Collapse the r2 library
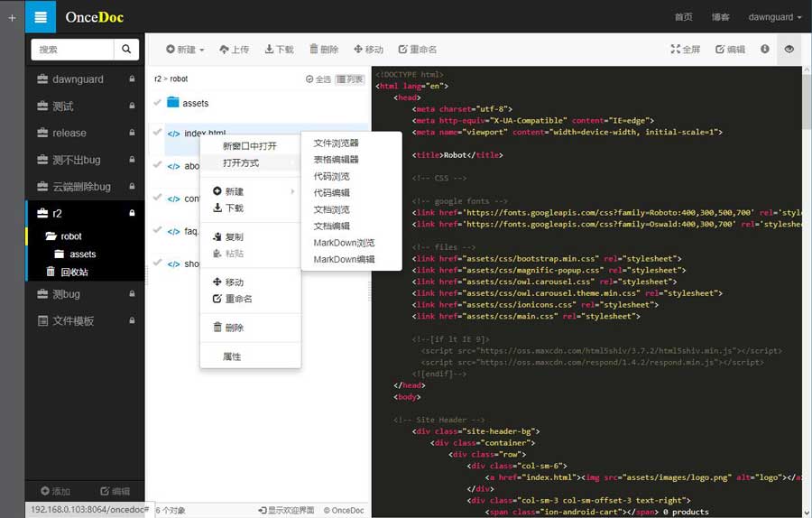The height and width of the screenshot is (518, 812). [x=57, y=213]
